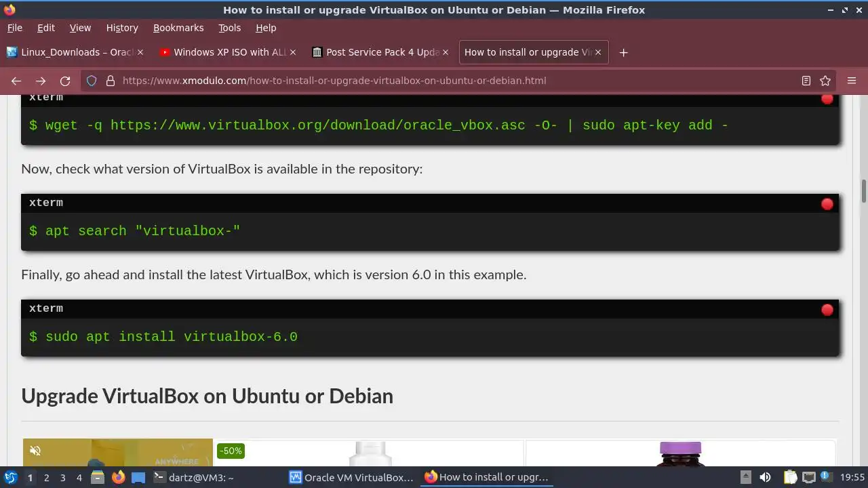
Task: Toggle reader view in the address bar
Action: point(806,81)
